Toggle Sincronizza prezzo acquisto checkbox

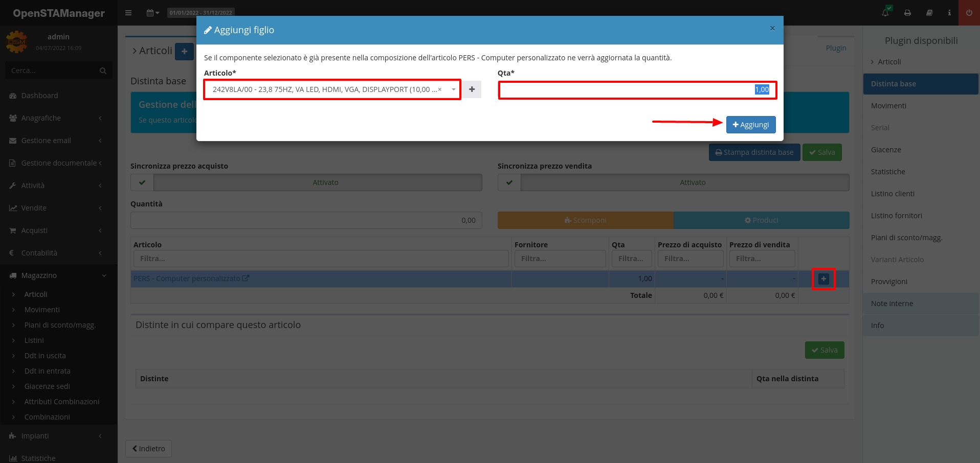coord(142,182)
